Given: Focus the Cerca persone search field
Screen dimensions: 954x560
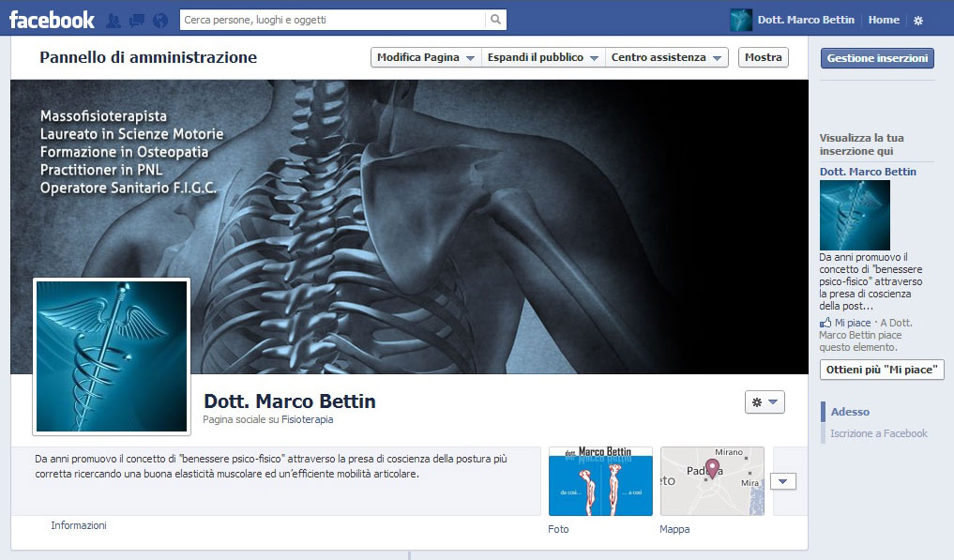Looking at the screenshot, I should 333,20.
